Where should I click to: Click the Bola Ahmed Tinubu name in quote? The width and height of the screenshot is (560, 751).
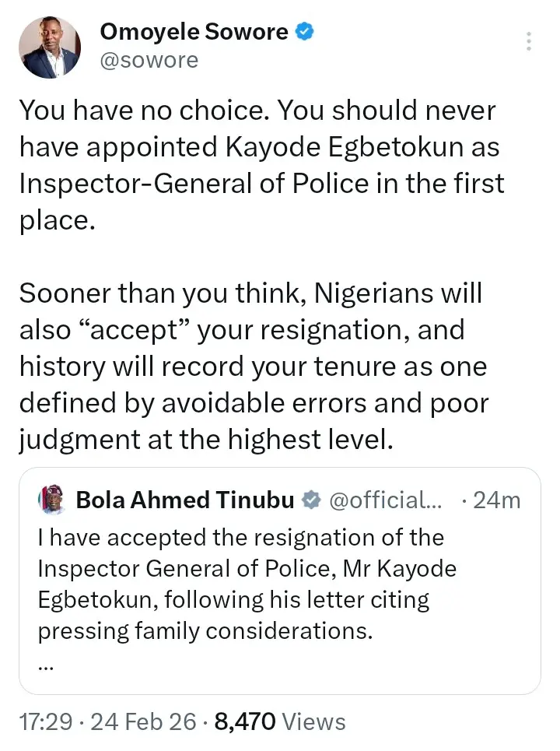[185, 500]
